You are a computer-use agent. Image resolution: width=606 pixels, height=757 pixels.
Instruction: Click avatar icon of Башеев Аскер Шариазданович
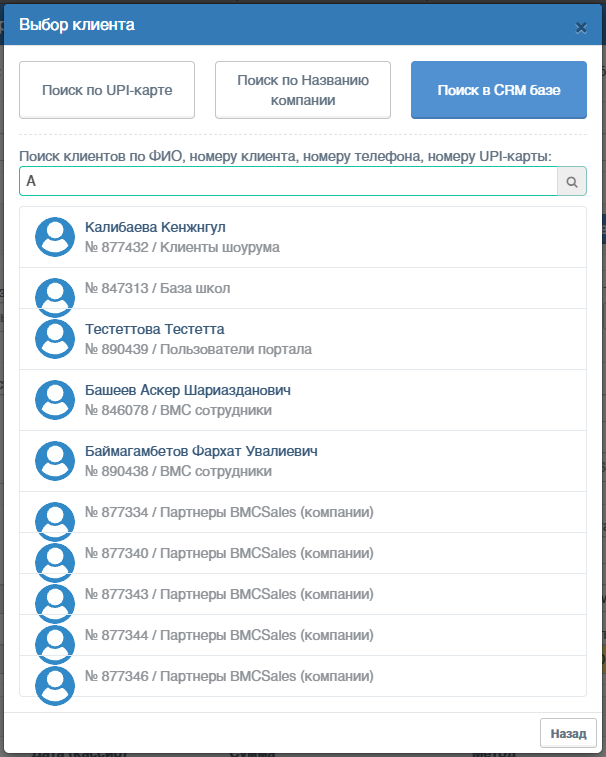[x=55, y=400]
